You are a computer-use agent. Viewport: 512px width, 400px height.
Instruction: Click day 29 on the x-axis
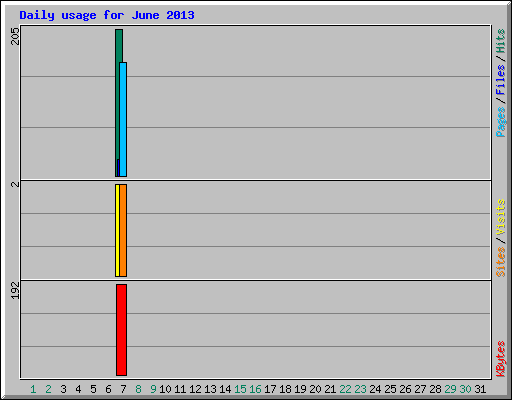pyautogui.click(x=450, y=389)
